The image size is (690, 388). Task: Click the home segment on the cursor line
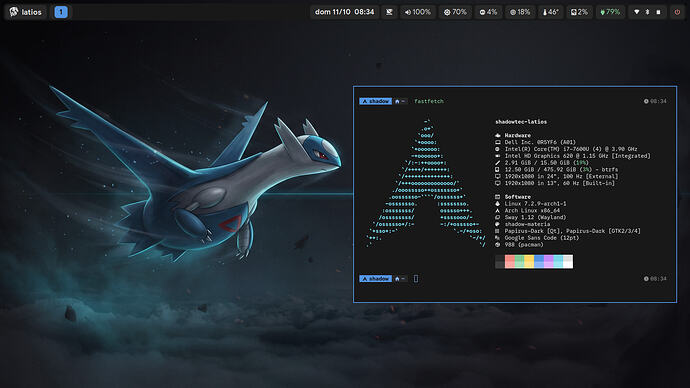[x=400, y=278]
